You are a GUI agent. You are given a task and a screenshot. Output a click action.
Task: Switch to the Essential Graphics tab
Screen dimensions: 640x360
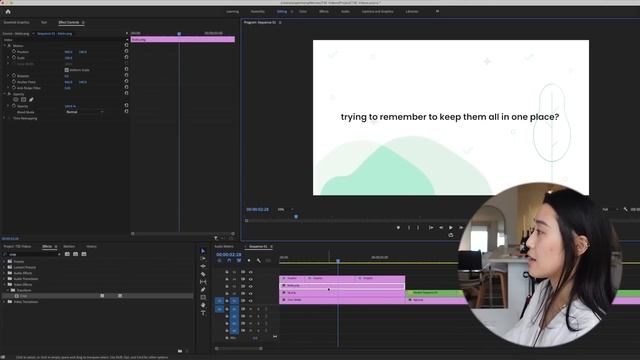click(16, 22)
